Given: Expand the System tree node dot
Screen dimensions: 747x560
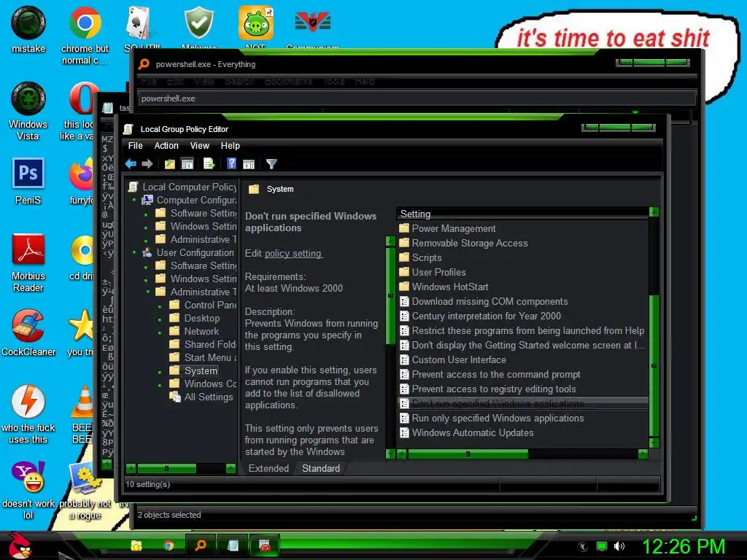Looking at the screenshot, I should pos(160,371).
